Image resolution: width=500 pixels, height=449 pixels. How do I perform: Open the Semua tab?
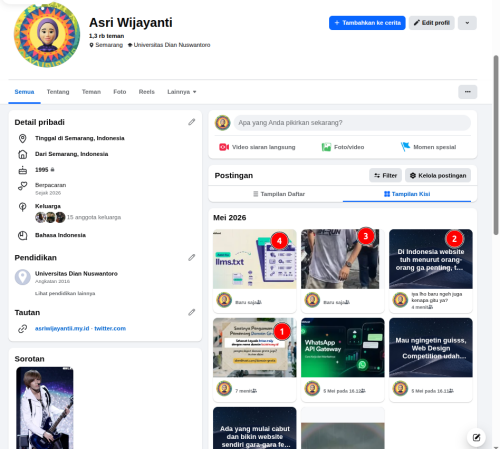24,92
